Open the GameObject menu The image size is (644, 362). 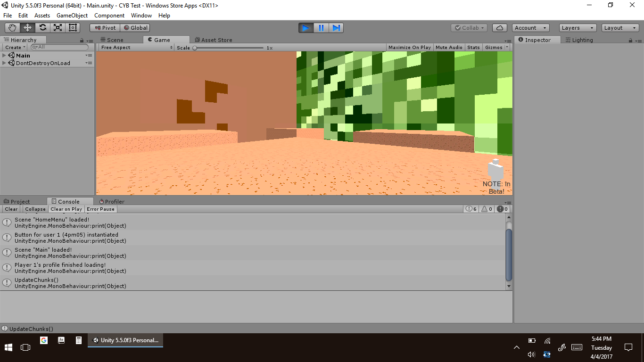point(72,16)
